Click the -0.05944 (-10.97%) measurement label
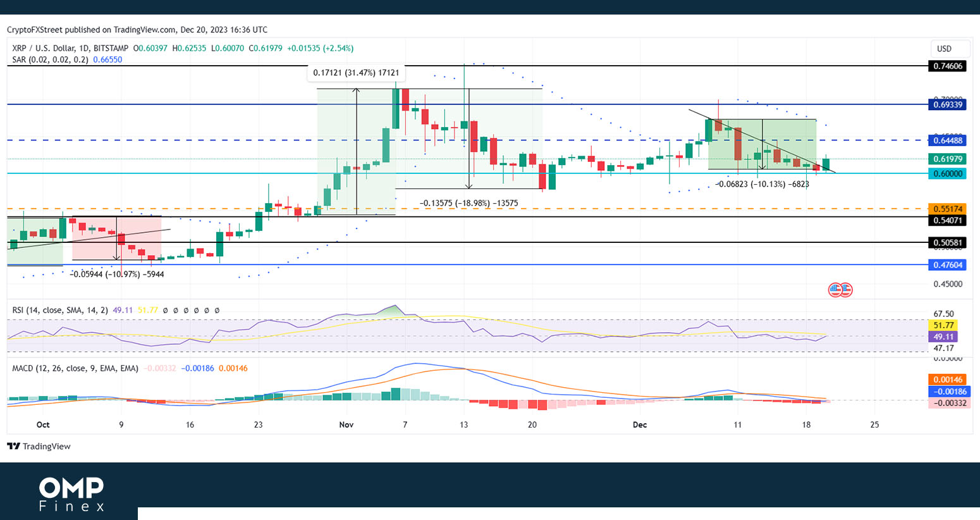 pos(117,274)
